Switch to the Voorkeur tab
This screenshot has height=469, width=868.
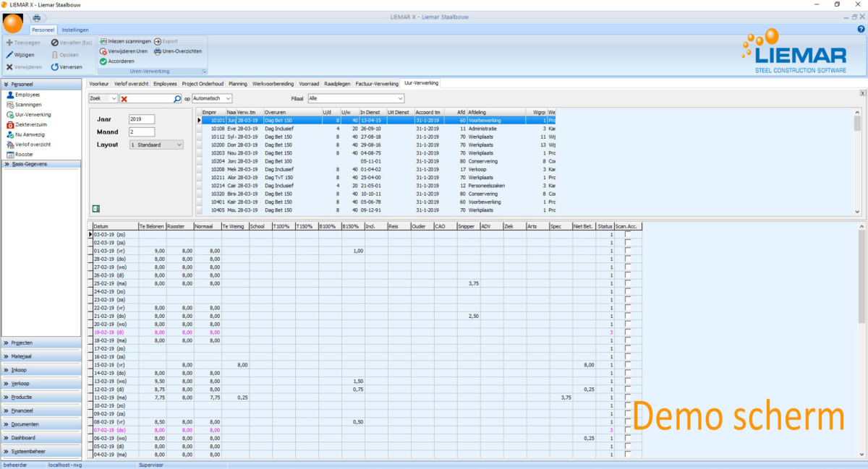98,84
